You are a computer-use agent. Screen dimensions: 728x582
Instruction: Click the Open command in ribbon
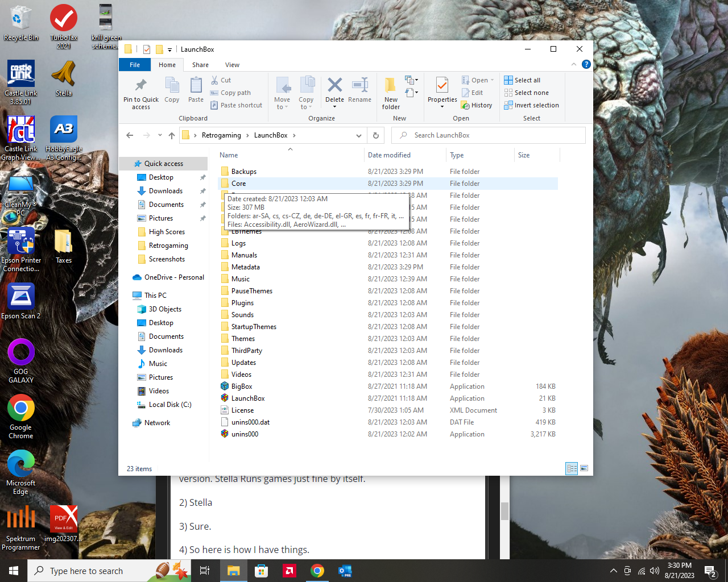[x=478, y=80]
